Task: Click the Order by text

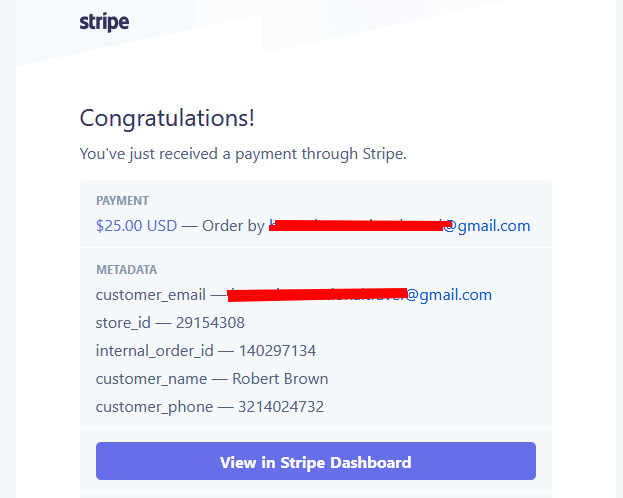Action: pos(233,226)
